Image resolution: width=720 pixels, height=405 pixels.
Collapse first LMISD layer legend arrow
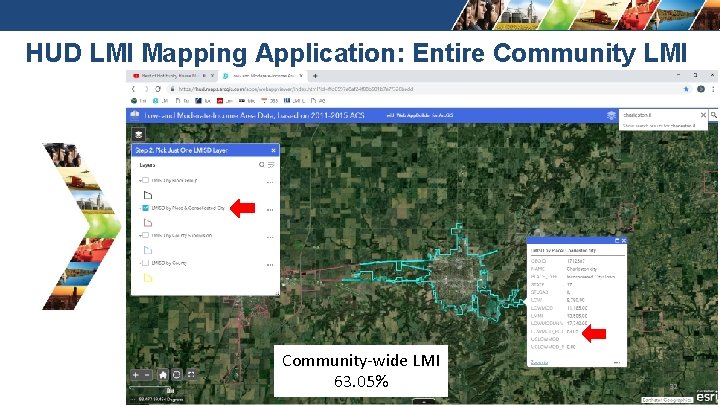140,180
